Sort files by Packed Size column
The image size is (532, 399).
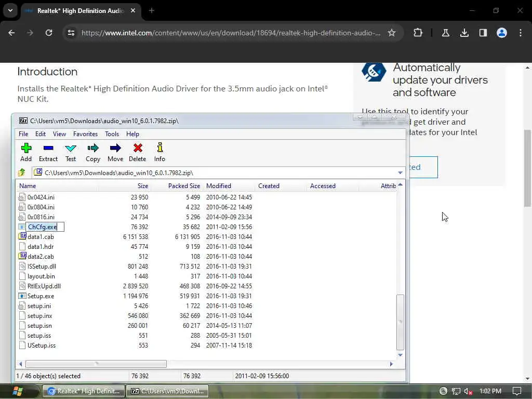[x=177, y=186]
